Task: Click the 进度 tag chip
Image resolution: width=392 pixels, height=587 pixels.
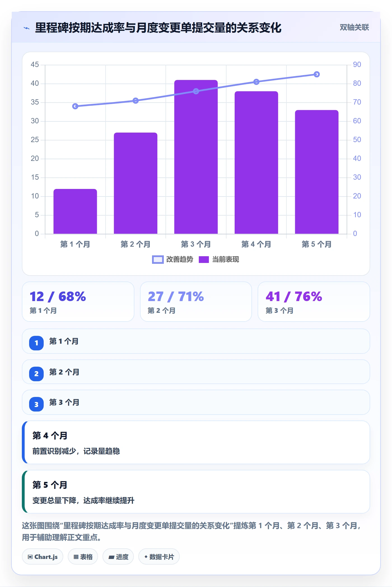Action: (118, 557)
